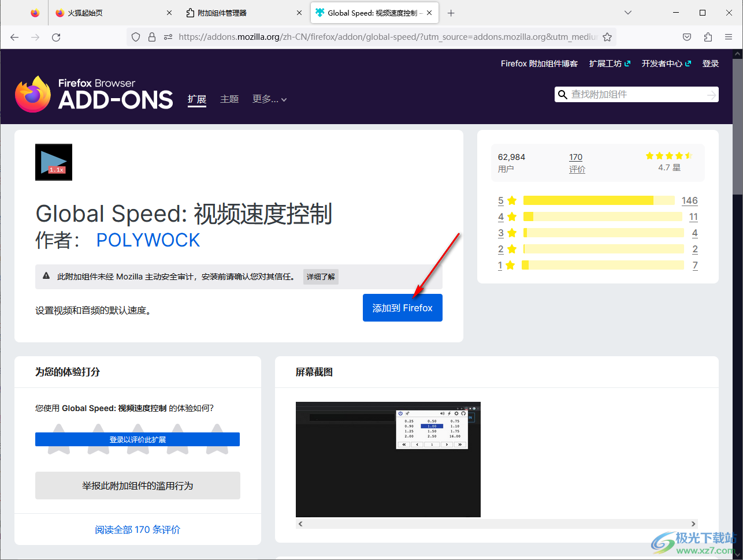
Task: Click the 146 five-star review count
Action: [690, 200]
